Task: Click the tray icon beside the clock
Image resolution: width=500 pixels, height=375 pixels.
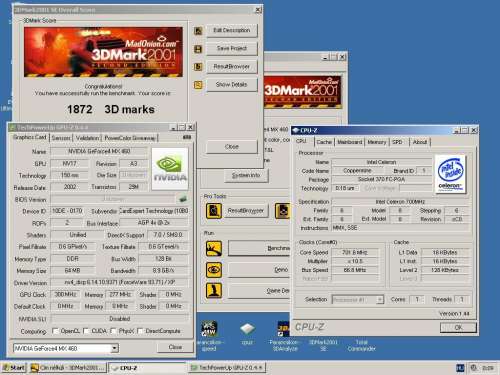Action: point(473,368)
